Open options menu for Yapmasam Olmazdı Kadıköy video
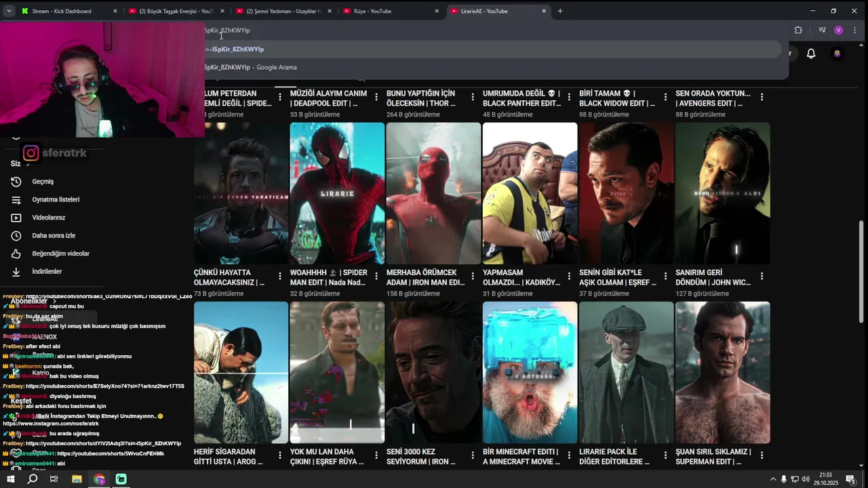 569,277
